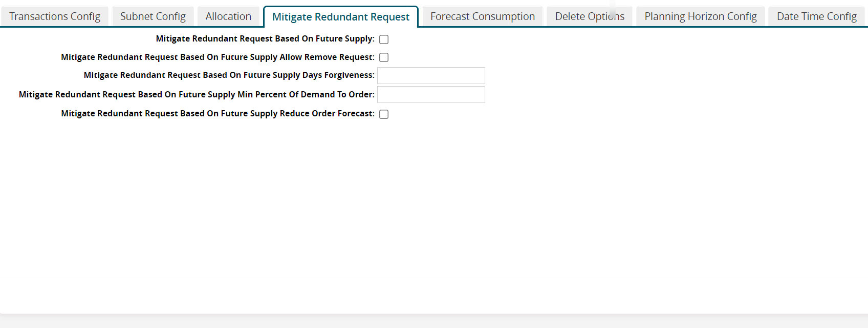This screenshot has width=868, height=328.
Task: Click the Min Percent Of Demand To Order field
Action: point(431,95)
